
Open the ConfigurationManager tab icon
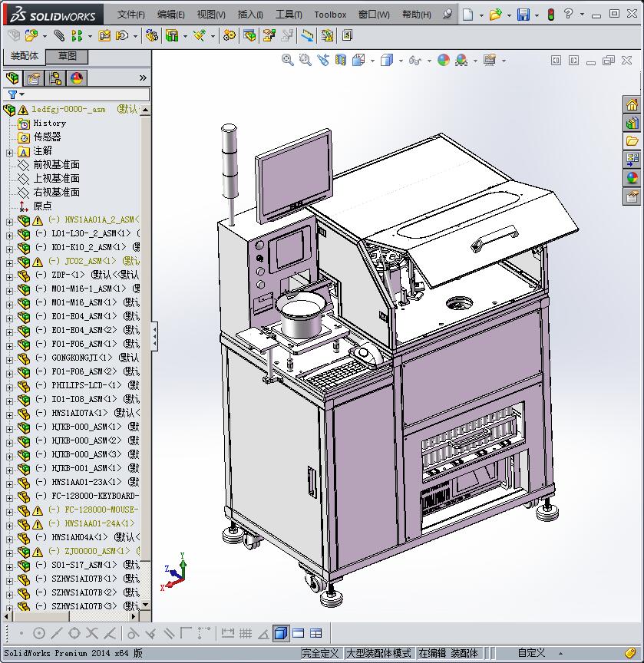point(55,78)
